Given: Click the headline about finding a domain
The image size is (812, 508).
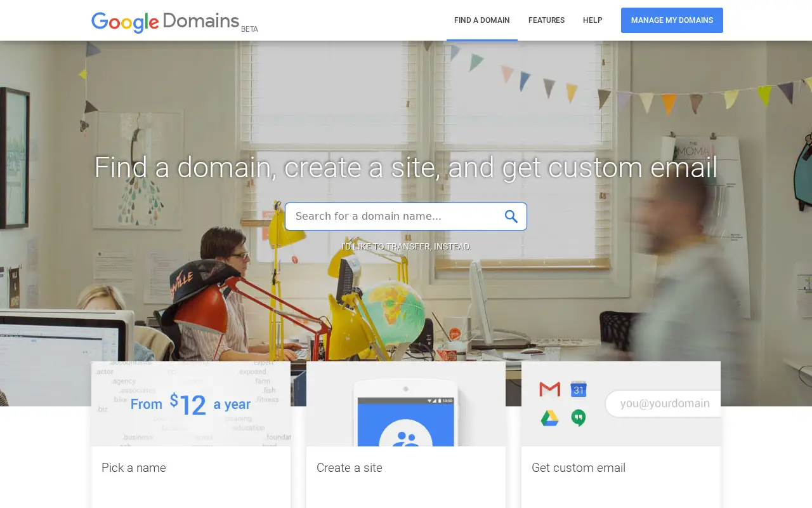Looking at the screenshot, I should pyautogui.click(x=406, y=168).
